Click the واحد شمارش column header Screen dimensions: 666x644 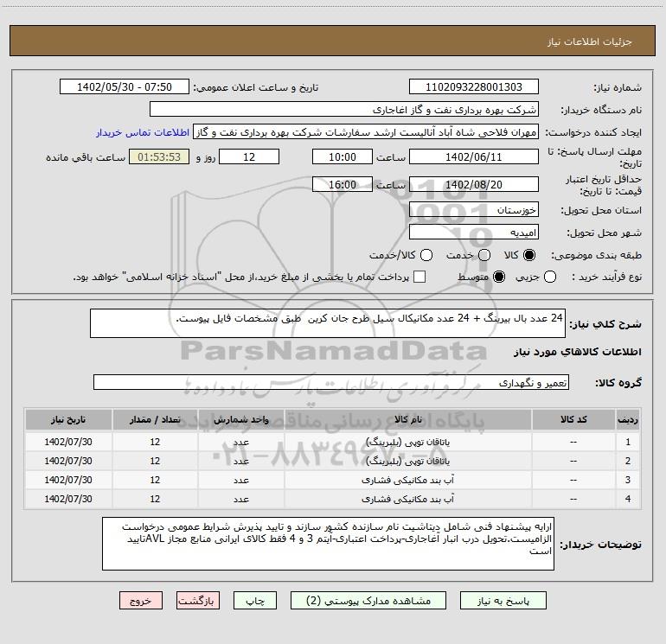pos(240,419)
